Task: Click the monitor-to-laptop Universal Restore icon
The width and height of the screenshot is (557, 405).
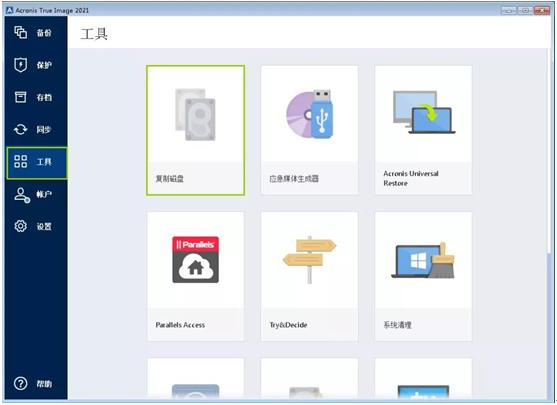Action: click(x=424, y=112)
